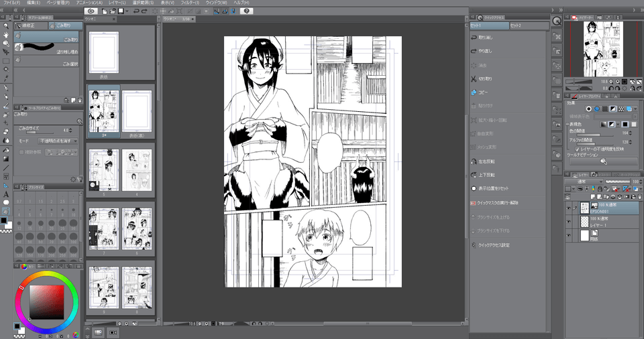Viewport: 644px width, 339px height.
Task: Click the delete sub tool trash icon
Action: point(80,100)
